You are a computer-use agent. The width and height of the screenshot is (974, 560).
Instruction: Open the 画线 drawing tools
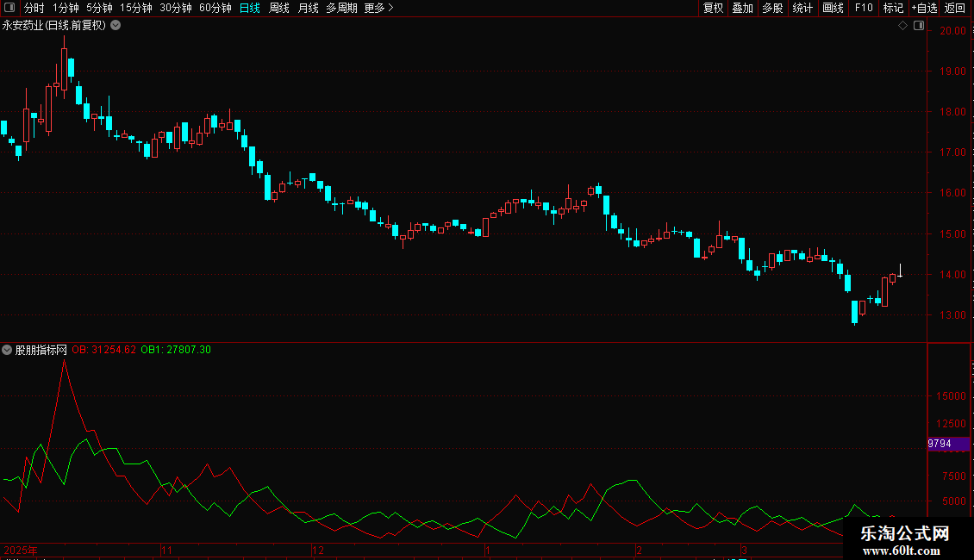tap(833, 8)
